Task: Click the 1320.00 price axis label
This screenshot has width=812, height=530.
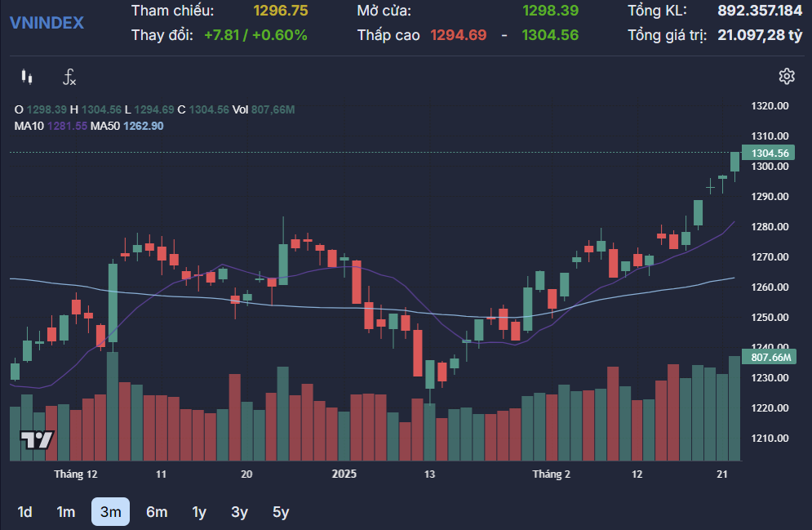Action: click(x=770, y=106)
